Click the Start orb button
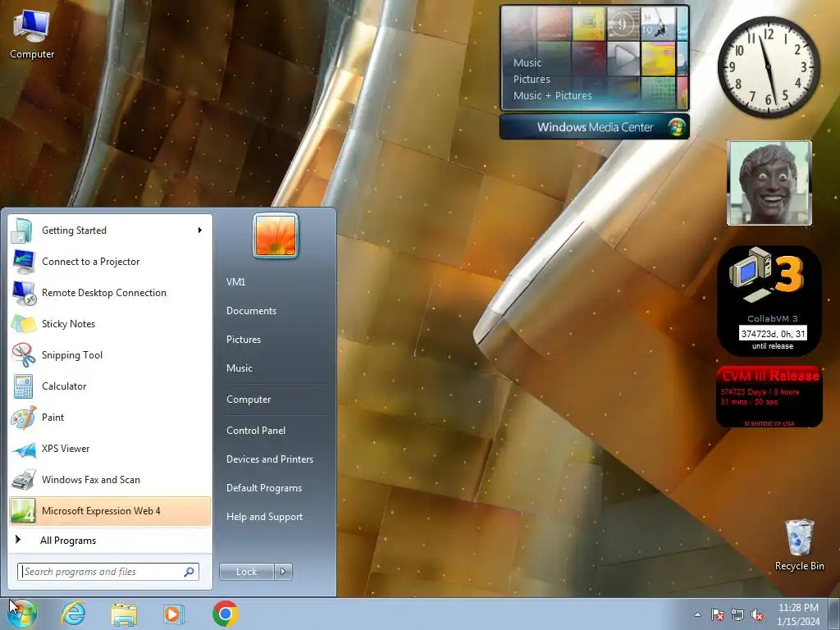Viewport: 840px width, 630px height. (21, 614)
